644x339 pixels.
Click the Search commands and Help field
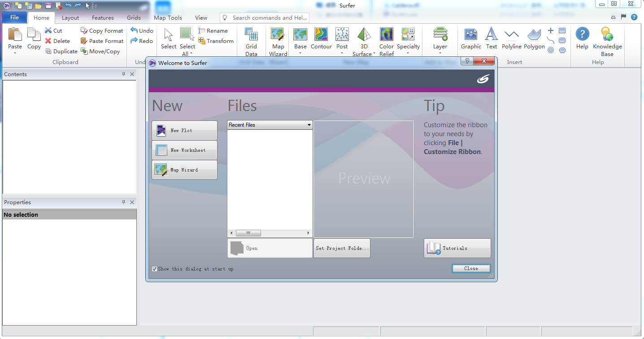[265, 17]
